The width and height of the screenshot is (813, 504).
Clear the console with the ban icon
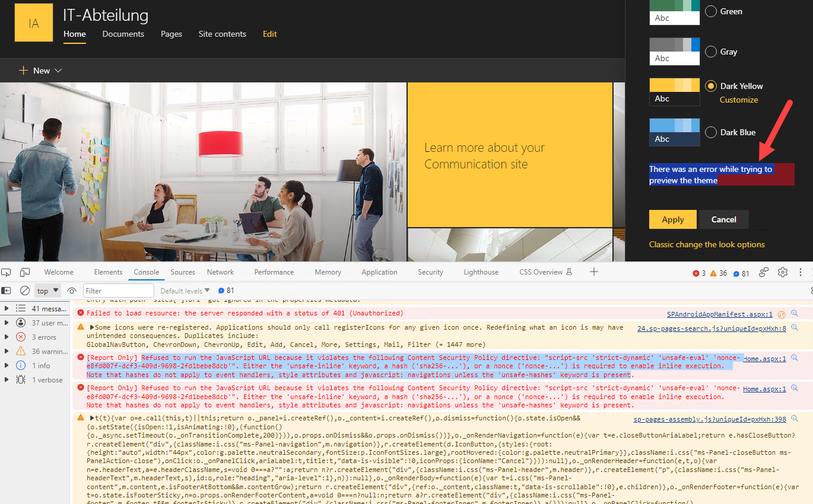click(25, 291)
